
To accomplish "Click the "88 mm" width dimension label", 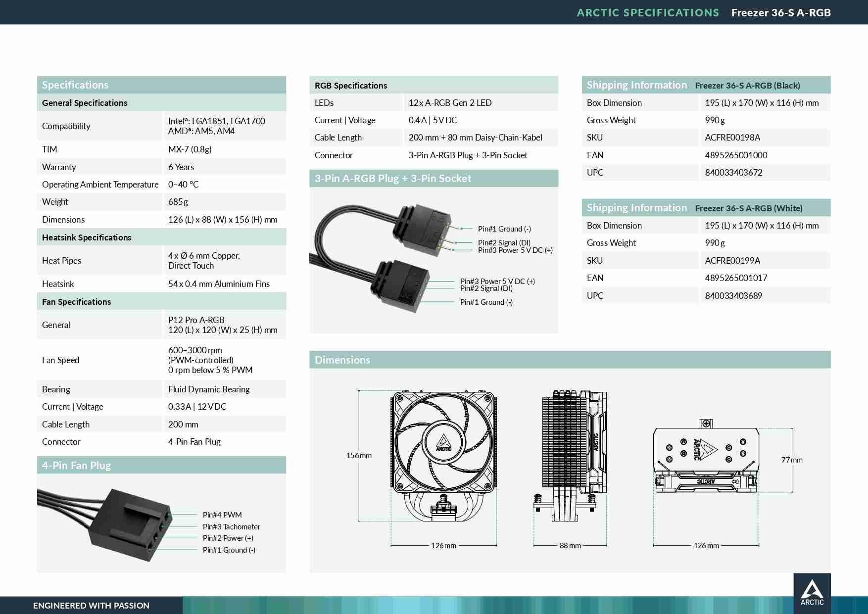I will [570, 546].
